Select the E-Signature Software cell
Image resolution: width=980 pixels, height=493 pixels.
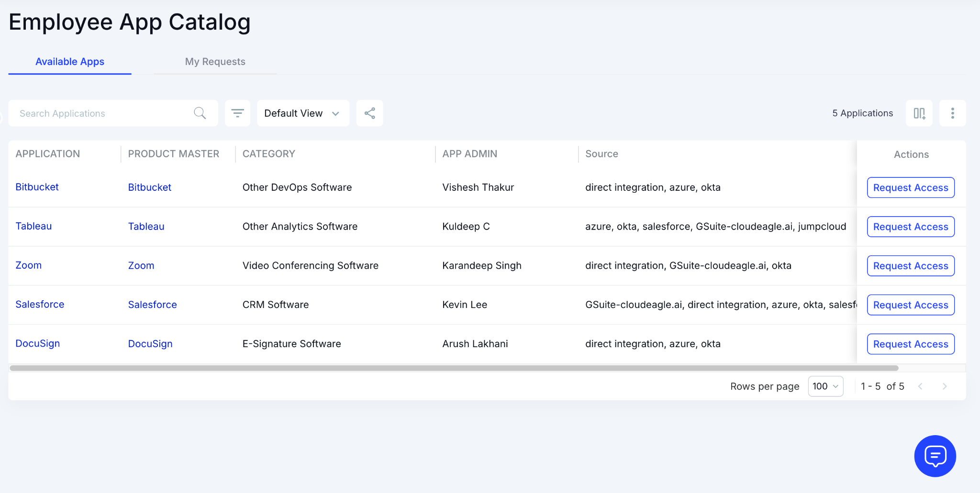tap(291, 344)
